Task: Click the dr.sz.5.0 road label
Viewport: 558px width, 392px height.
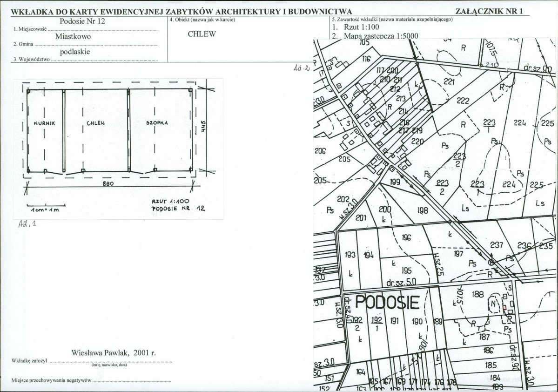Action: pos(401,283)
